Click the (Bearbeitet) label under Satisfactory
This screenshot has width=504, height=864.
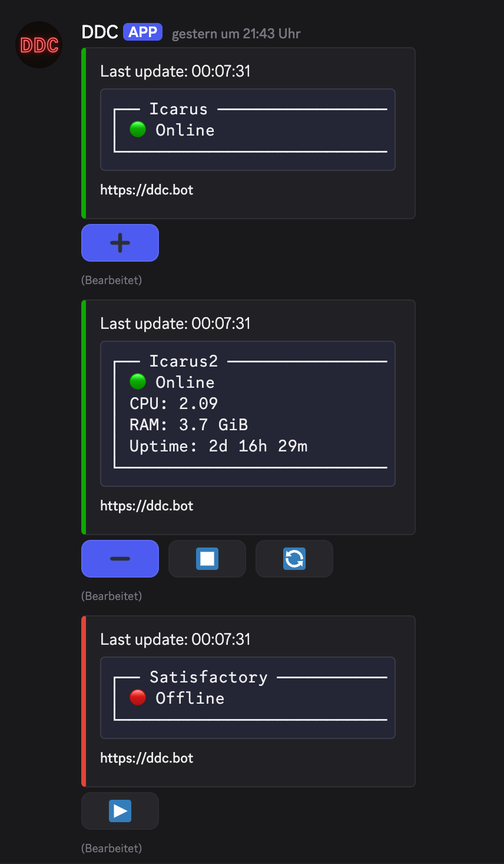(x=111, y=848)
